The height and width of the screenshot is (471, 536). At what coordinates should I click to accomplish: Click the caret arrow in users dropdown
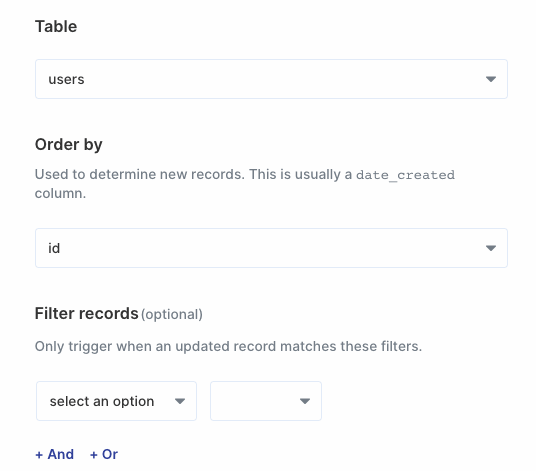click(x=491, y=79)
